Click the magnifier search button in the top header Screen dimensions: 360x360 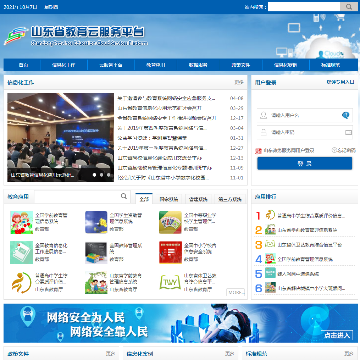349,7
